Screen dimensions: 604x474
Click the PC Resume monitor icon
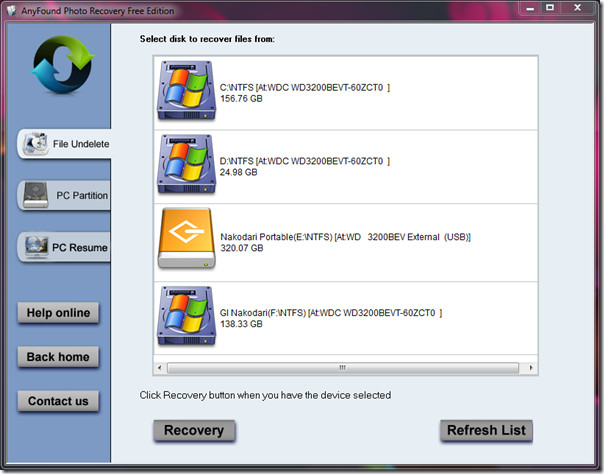[36, 247]
